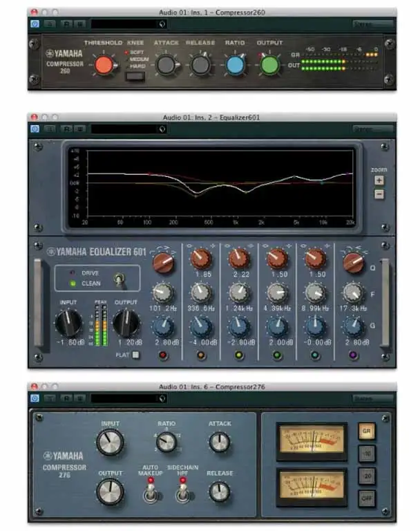Click the RATIO selector knob on Compressor 276
This screenshot has height=531, width=420.
point(166,442)
